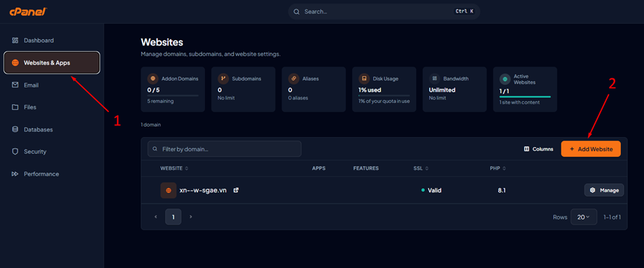Open the Dashboard menu item
644x268 pixels.
[x=52, y=41]
